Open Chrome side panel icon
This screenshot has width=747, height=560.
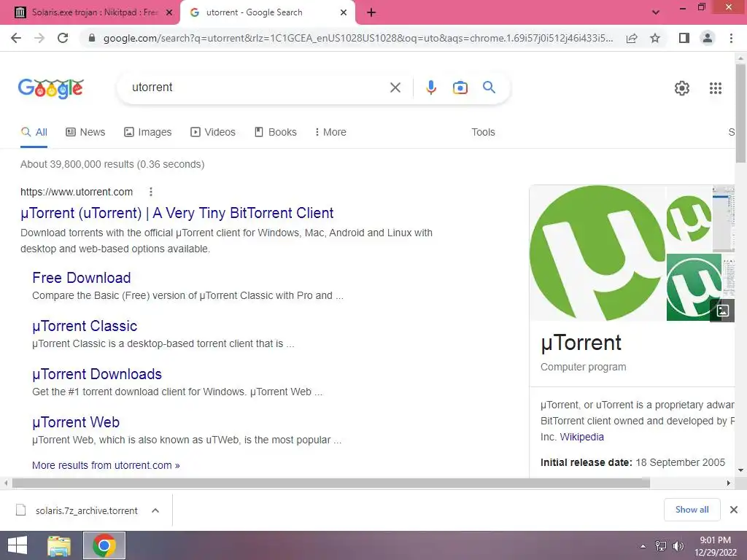(684, 38)
